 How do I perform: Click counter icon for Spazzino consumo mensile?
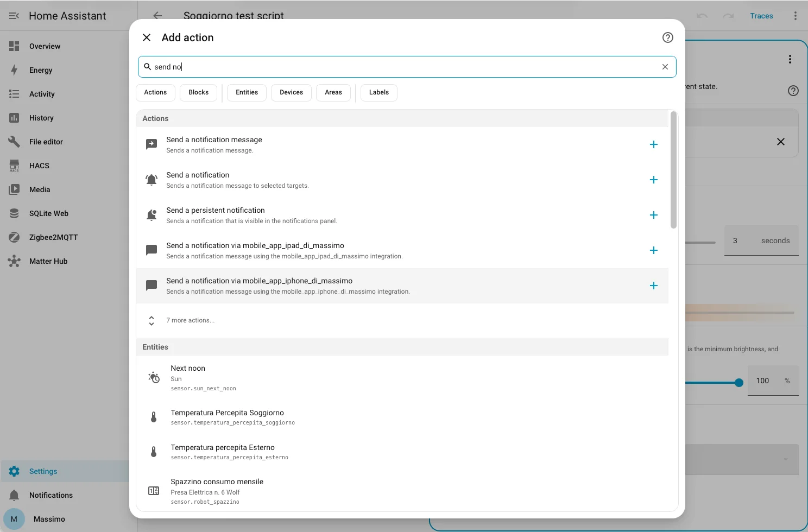coord(154,491)
